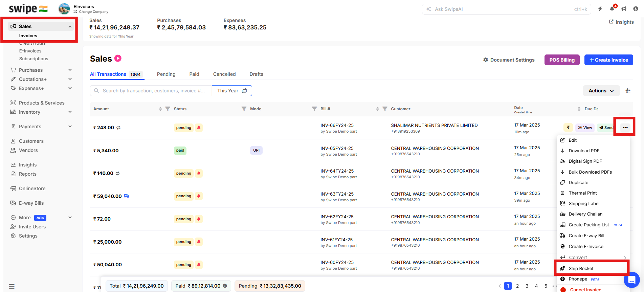
Task: Open the Insights link at top right
Action: click(x=621, y=22)
